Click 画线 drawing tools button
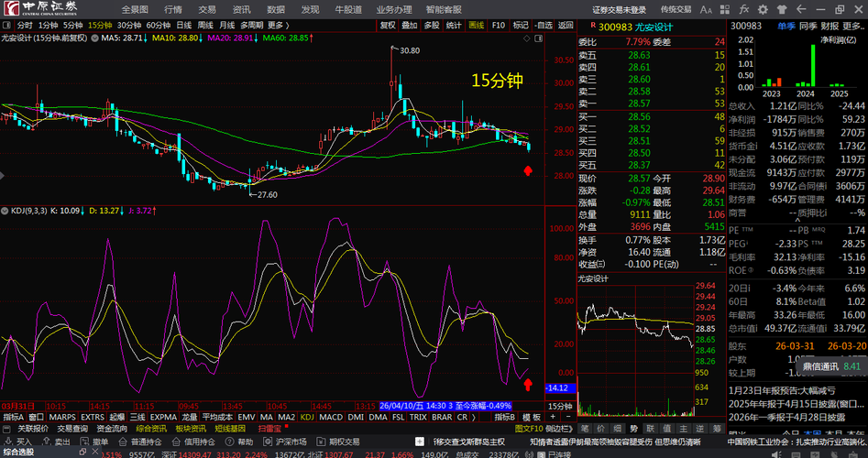868x458 pixels. (x=476, y=25)
